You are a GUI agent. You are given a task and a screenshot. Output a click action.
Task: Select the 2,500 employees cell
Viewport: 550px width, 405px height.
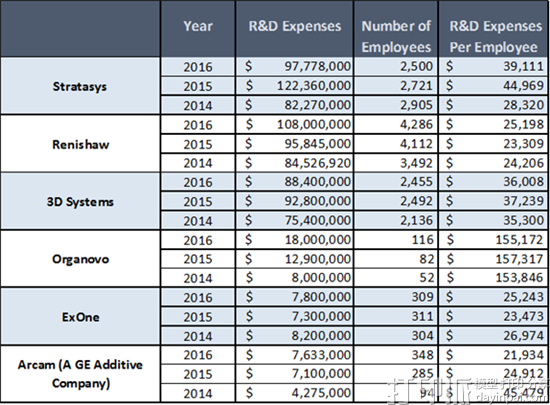(396, 66)
